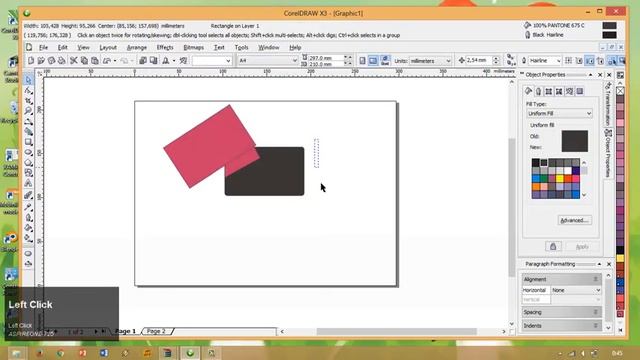Click the Copy toolbar icon
640x360 pixels.
84,61
